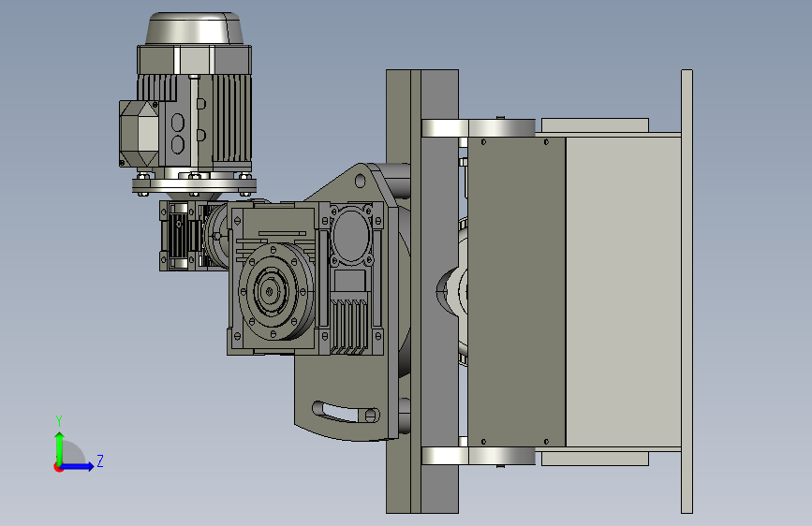The width and height of the screenshot is (812, 526).
Task: Click the Y label on the axis triad
Action: tap(59, 421)
